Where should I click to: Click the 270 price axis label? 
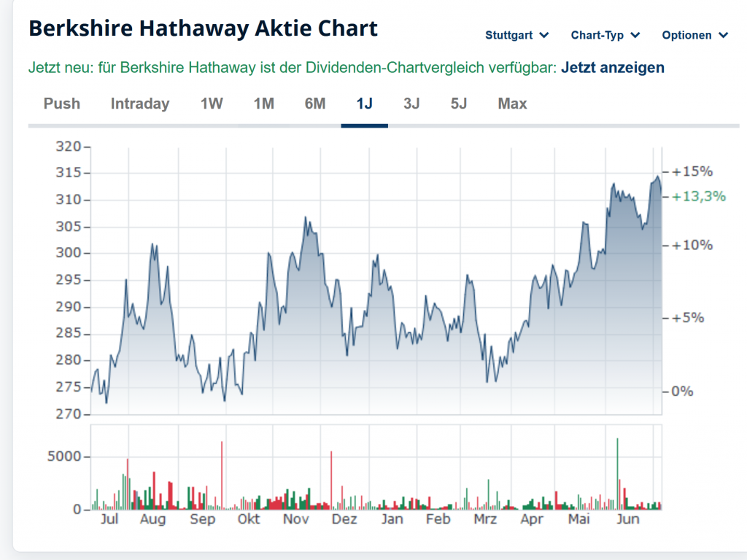[69, 414]
